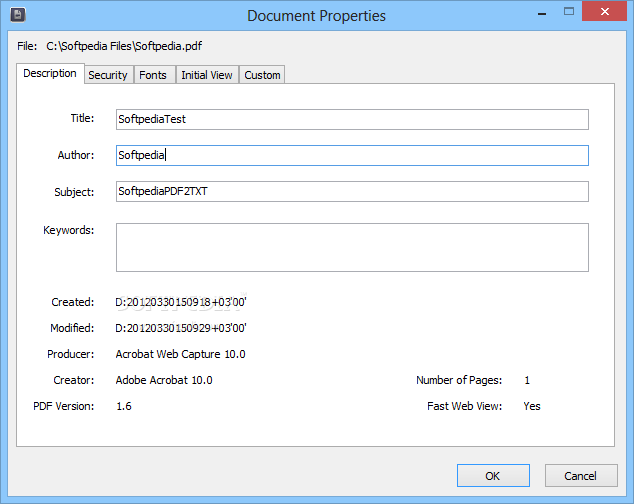Screen dimensions: 634x504
Task: Click inside the empty Keywords box
Action: 352,247
